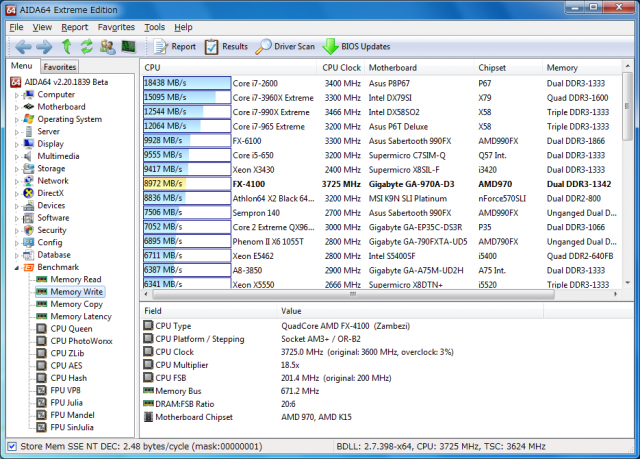Sort by CPU Clock column header
The image size is (640, 459).
click(341, 68)
